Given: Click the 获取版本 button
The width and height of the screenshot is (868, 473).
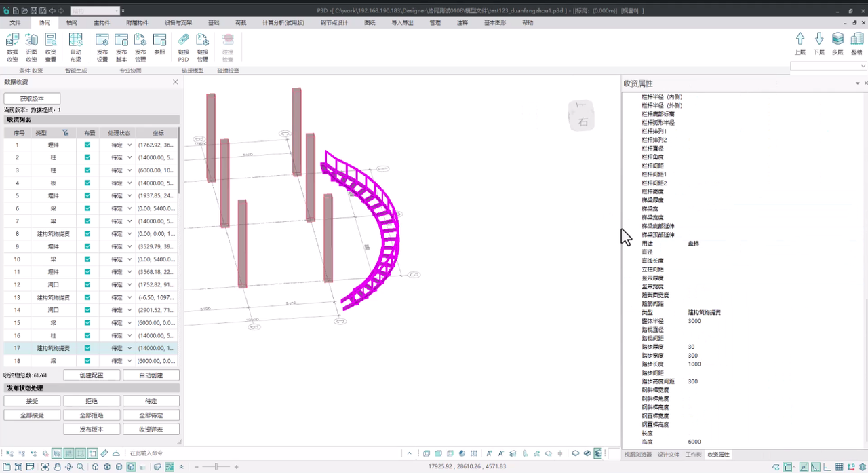Looking at the screenshot, I should (32, 98).
